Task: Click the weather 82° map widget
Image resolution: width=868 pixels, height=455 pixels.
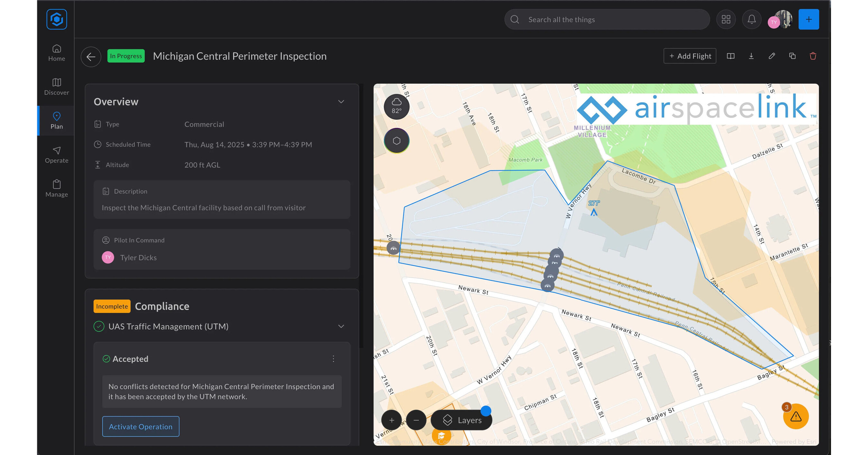Action: pos(397,107)
